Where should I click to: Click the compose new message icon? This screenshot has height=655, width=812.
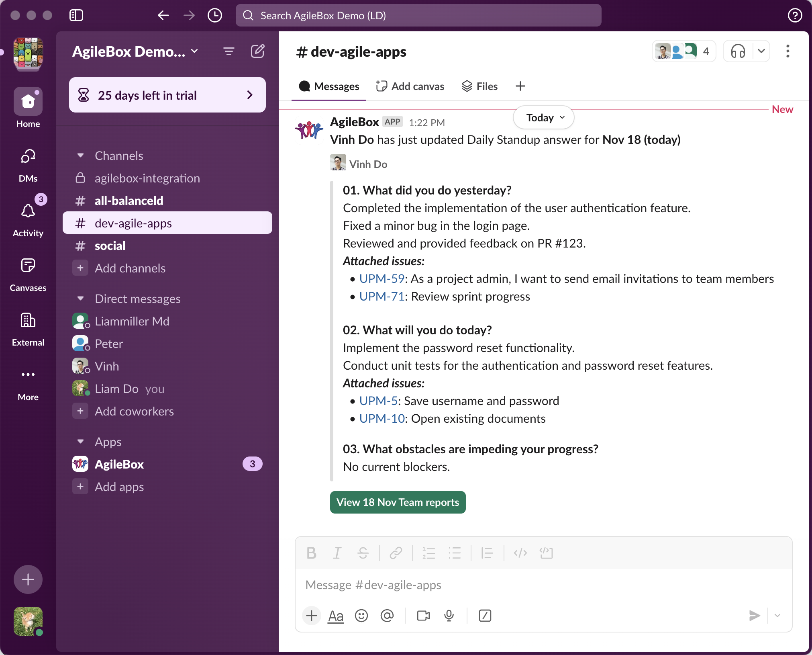[x=257, y=51]
